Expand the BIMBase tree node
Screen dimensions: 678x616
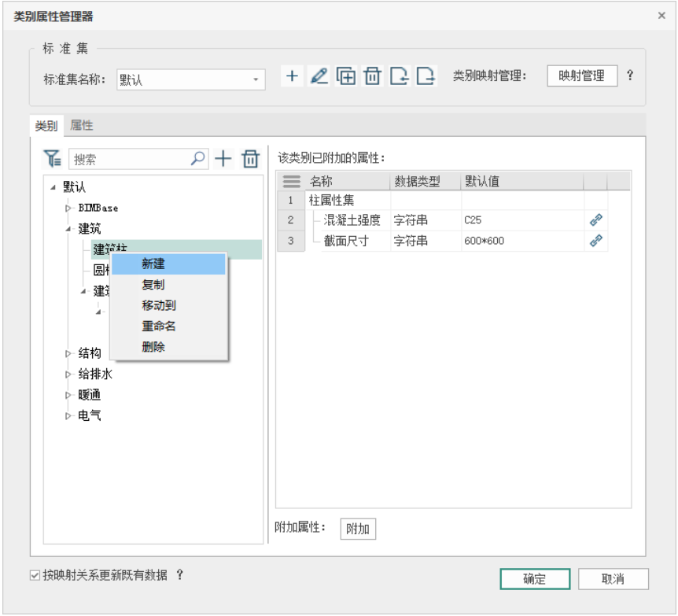click(68, 208)
